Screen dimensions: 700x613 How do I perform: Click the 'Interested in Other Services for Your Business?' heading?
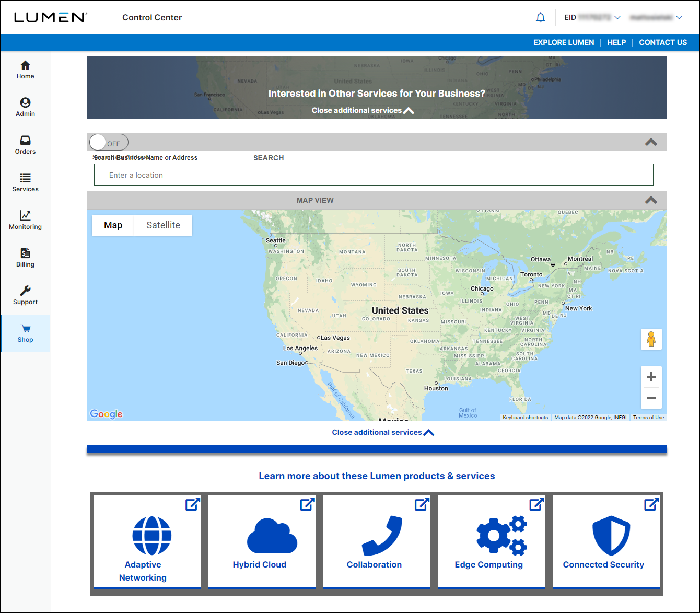[377, 94]
